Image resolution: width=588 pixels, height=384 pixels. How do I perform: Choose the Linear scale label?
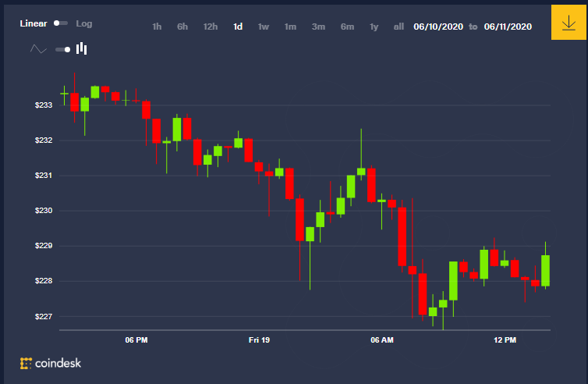pyautogui.click(x=34, y=23)
